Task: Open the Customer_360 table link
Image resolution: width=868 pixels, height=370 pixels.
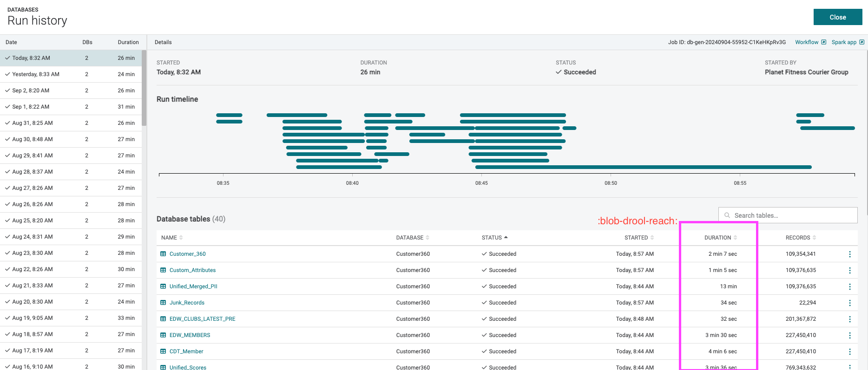Action: click(187, 254)
